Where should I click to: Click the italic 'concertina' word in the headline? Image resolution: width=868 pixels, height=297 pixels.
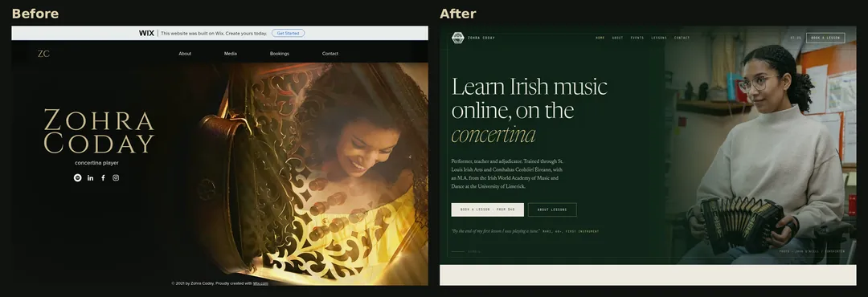[x=493, y=134]
